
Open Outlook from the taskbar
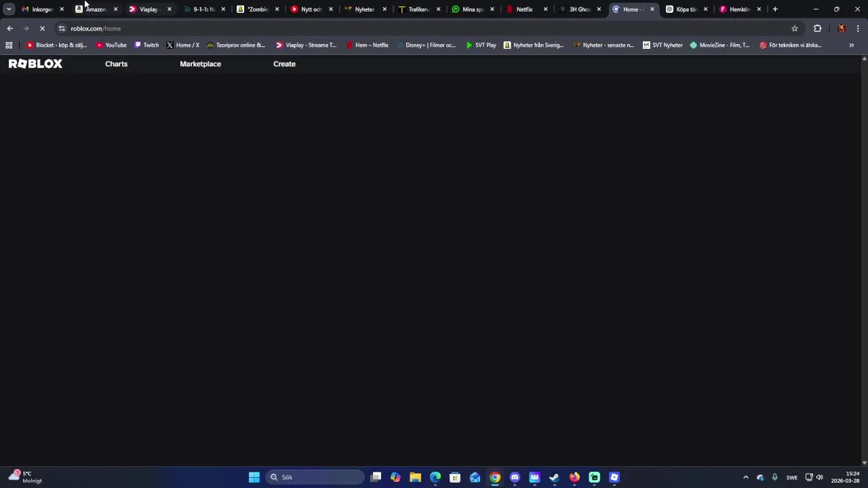[475, 477]
